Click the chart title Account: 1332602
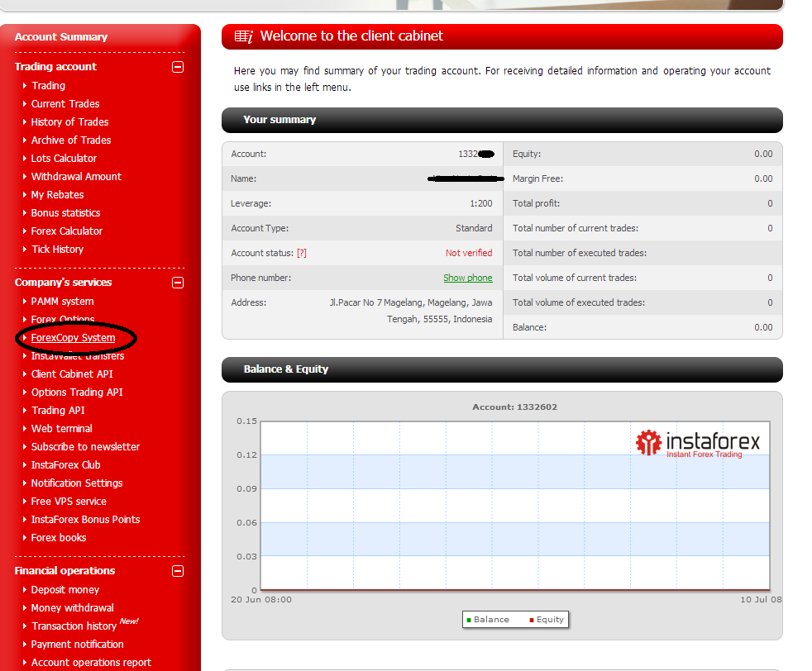 515,407
